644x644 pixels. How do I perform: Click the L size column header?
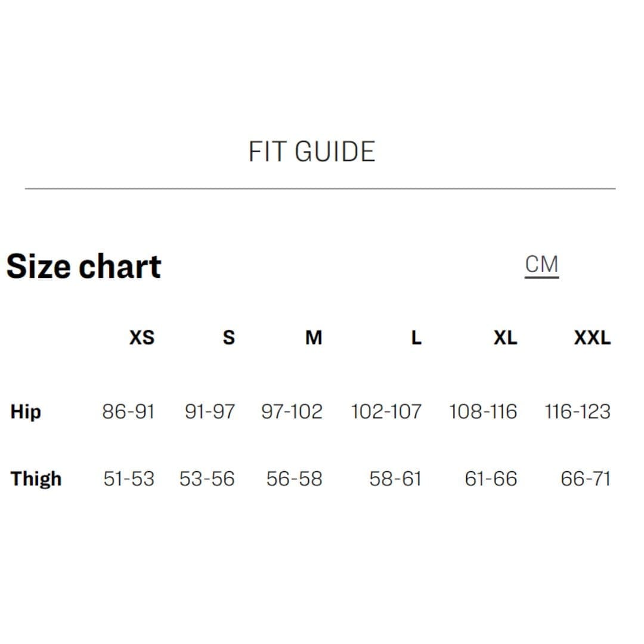pos(416,338)
